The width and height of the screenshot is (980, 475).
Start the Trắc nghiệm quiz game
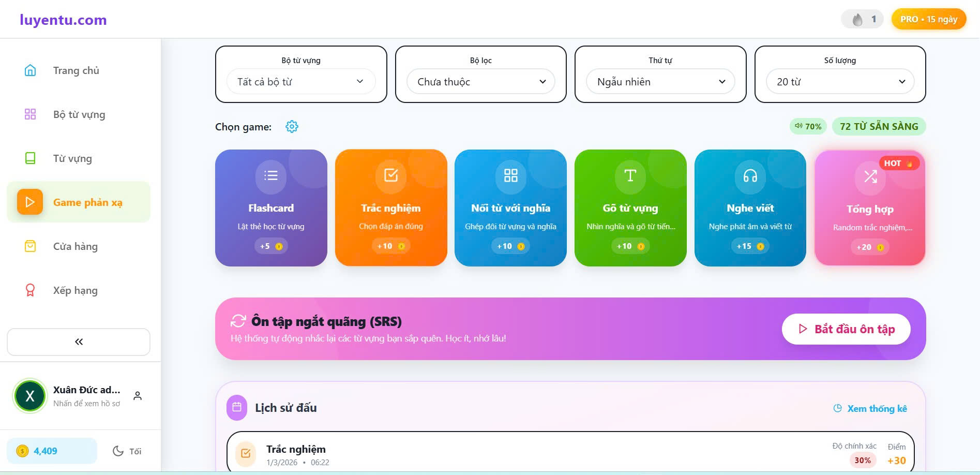(x=391, y=208)
